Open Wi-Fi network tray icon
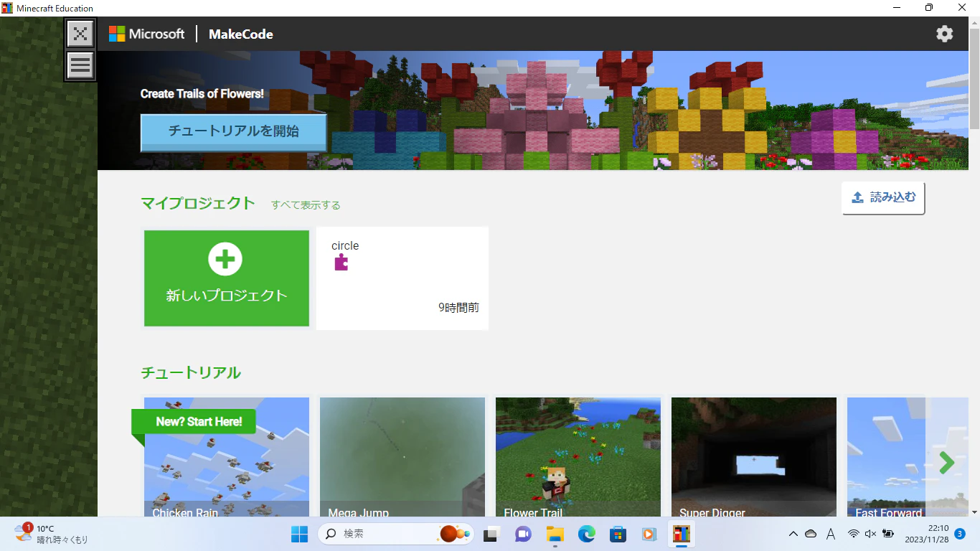This screenshot has width=980, height=551. (x=854, y=534)
